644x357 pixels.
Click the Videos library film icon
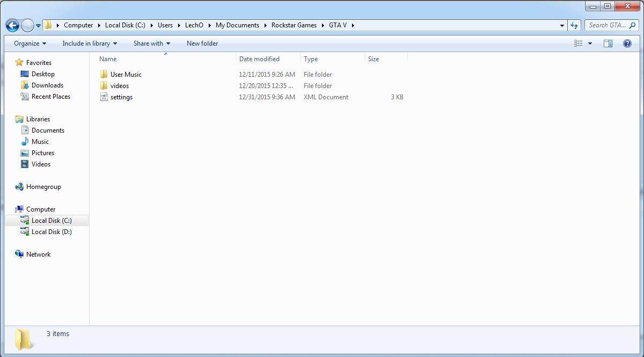25,164
